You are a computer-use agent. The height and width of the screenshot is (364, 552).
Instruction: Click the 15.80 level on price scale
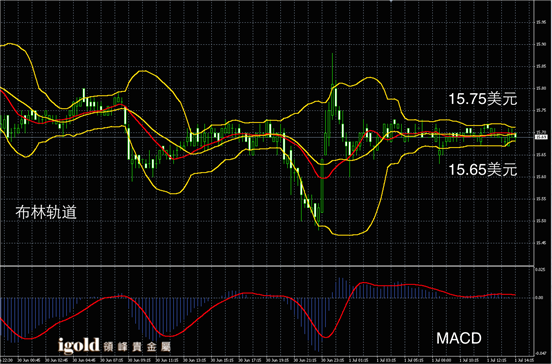click(x=541, y=88)
